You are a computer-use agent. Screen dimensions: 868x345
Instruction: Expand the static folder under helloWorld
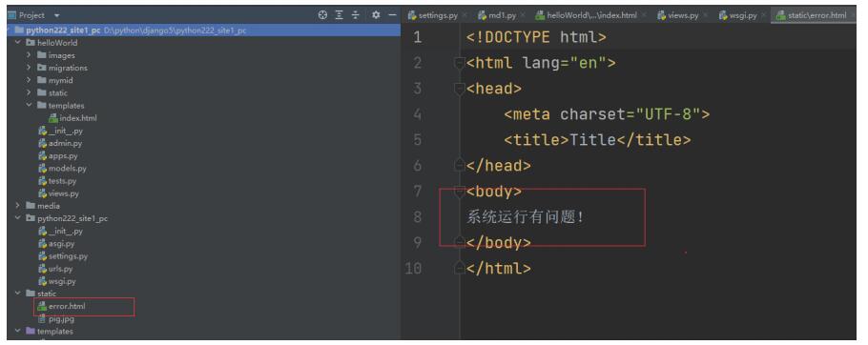point(29,92)
